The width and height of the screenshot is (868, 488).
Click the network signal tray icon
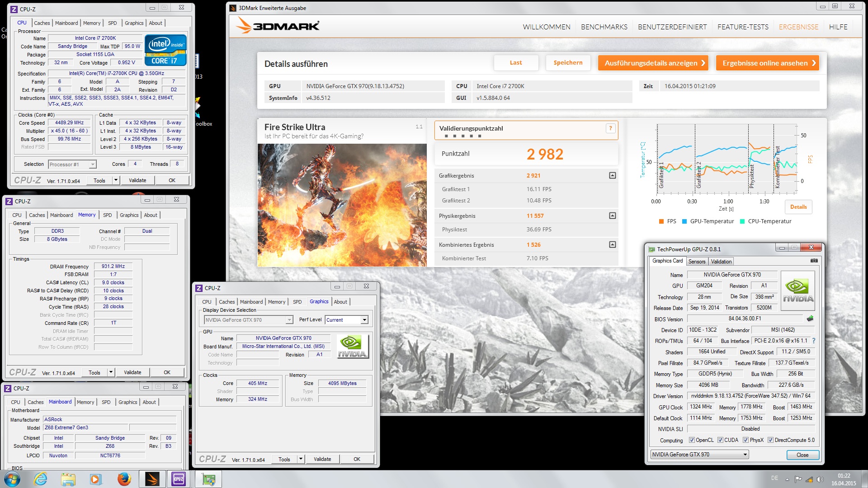[x=809, y=479]
